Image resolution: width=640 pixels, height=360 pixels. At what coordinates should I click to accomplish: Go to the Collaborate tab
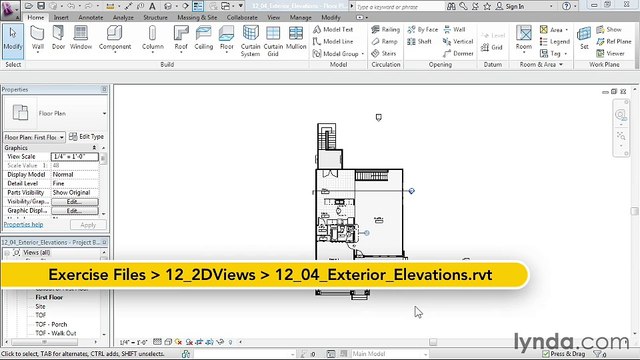tap(242, 18)
